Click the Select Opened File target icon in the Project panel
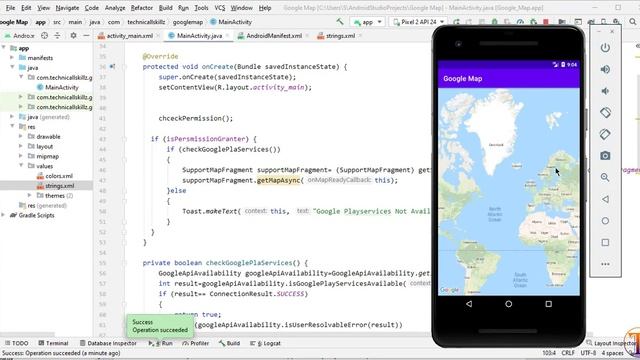Screen dimensions: 640x360 pyautogui.click(x=44, y=36)
